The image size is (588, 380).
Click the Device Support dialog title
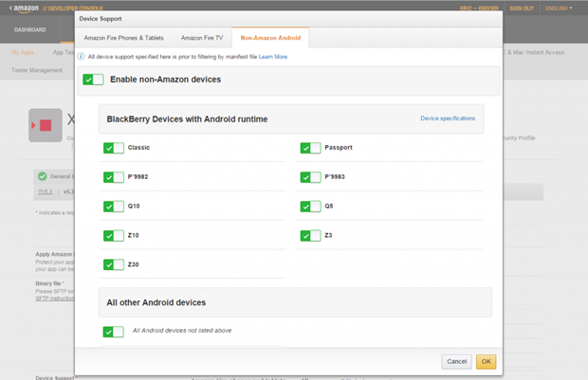(x=101, y=19)
